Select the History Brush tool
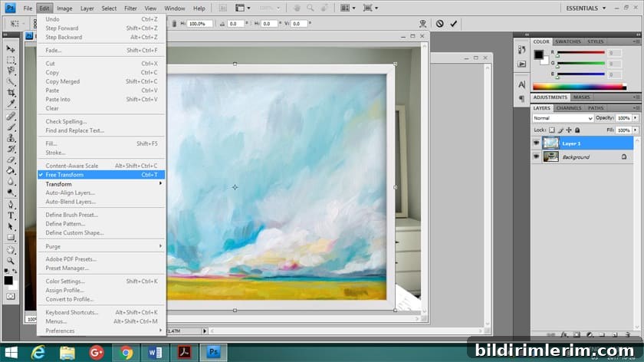This screenshot has height=362, width=644. [x=11, y=149]
